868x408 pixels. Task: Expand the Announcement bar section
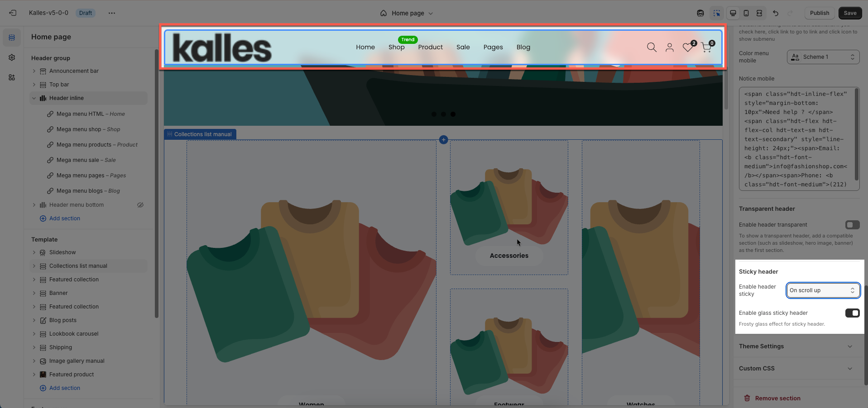click(34, 71)
